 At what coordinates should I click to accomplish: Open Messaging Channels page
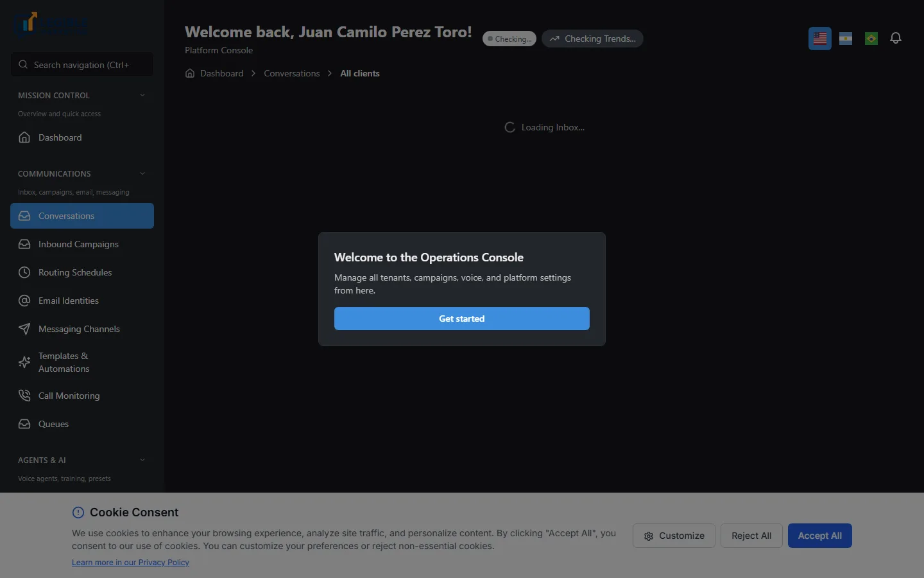(82, 329)
